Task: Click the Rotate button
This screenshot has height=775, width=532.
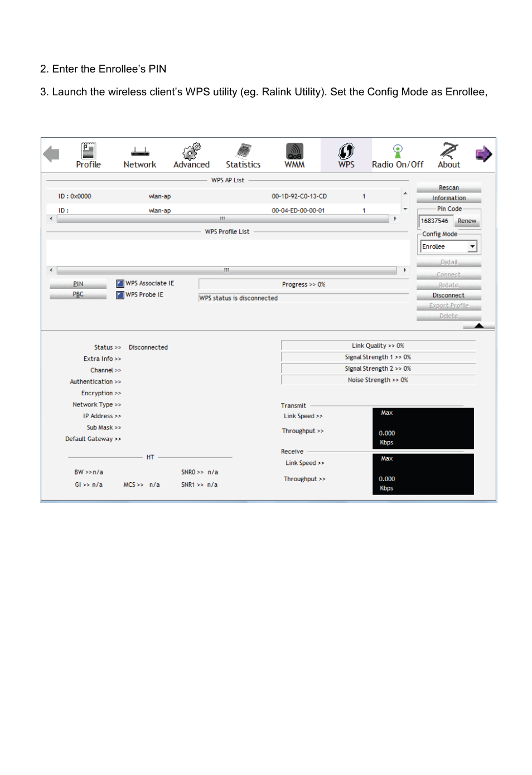Action: tap(448, 285)
